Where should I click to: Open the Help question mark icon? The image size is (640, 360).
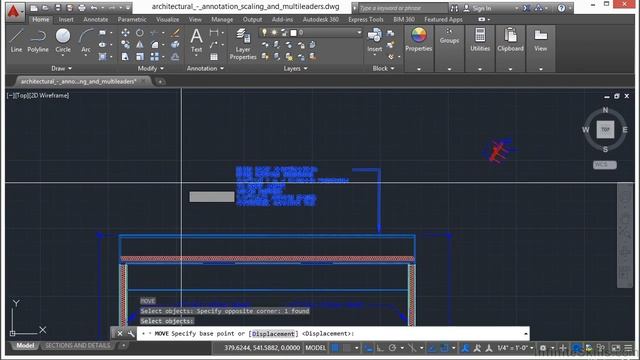click(x=561, y=8)
